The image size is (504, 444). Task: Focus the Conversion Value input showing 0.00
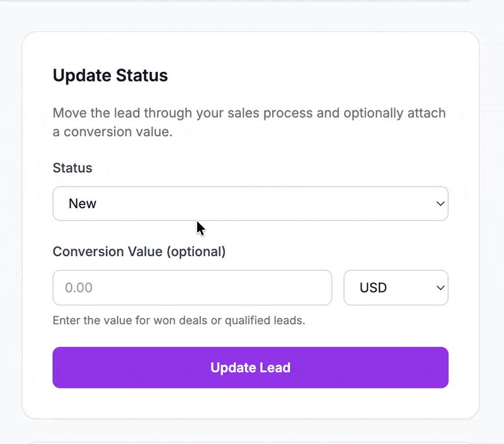pos(192,288)
